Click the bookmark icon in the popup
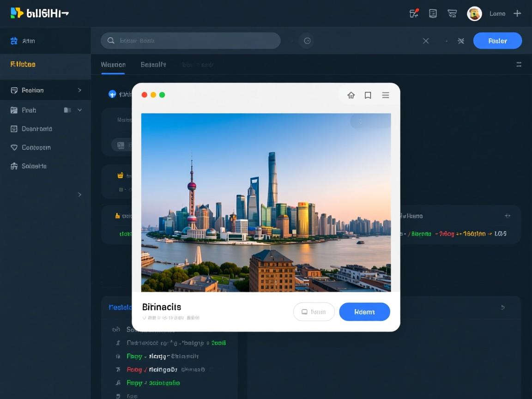 pos(368,95)
